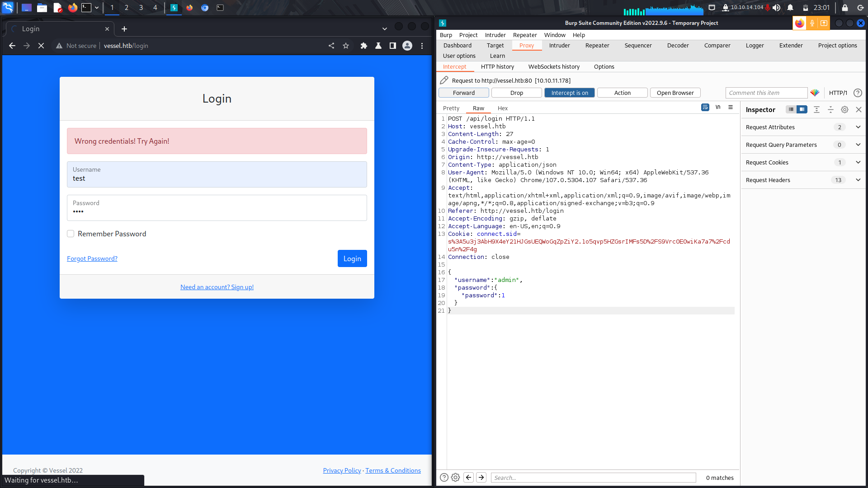The width and height of the screenshot is (868, 488).
Task: Click expand all Inspector sections icon
Action: tap(816, 110)
